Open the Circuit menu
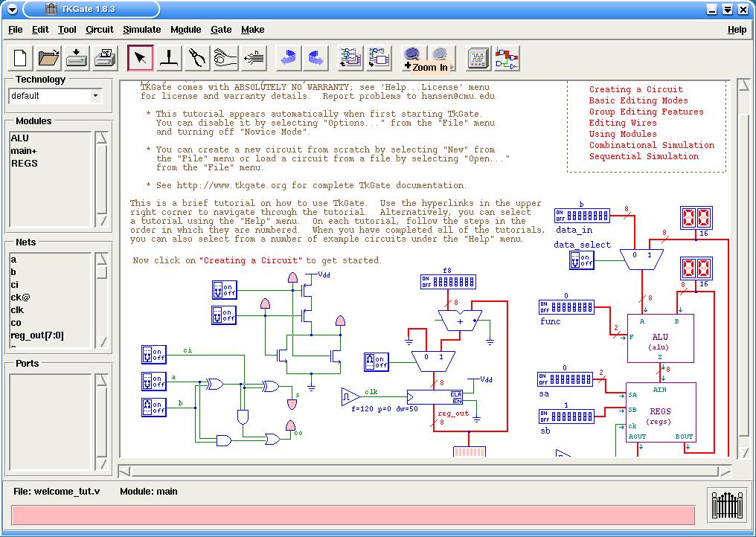Image resolution: width=756 pixels, height=537 pixels. [99, 30]
